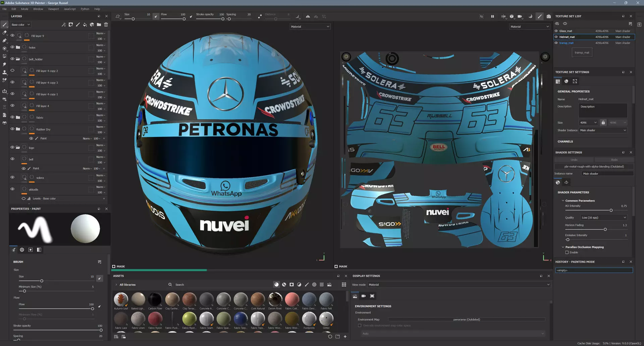
Task: Open the rendering mode camera icon
Action: tap(548, 16)
